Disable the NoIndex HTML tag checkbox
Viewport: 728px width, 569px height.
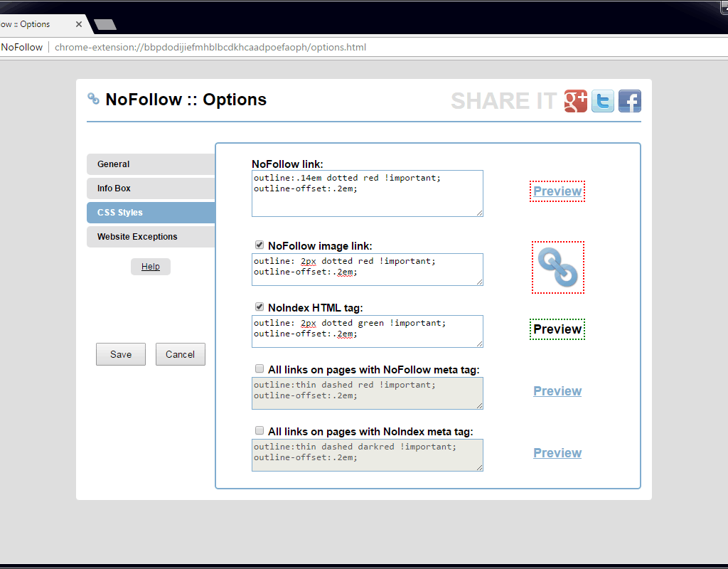(x=259, y=307)
